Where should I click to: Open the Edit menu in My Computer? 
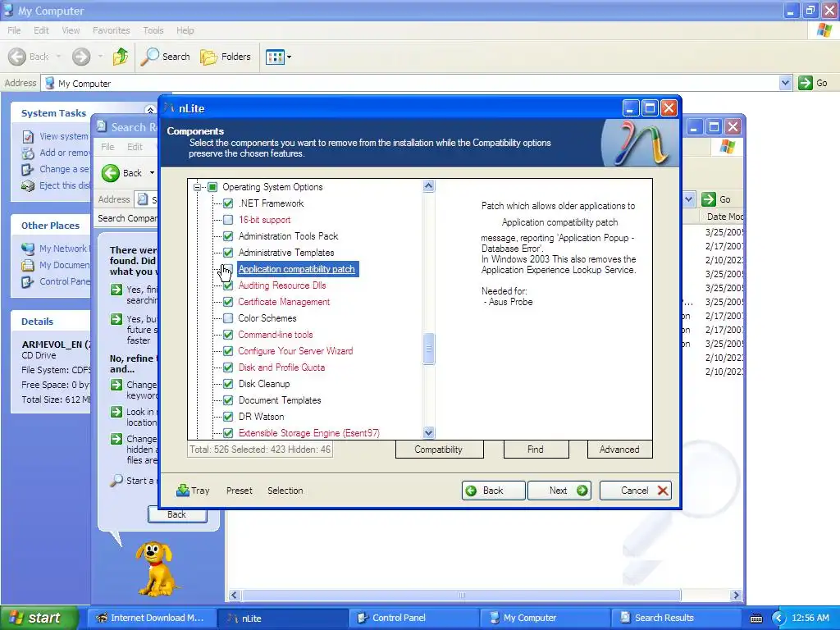click(x=41, y=30)
